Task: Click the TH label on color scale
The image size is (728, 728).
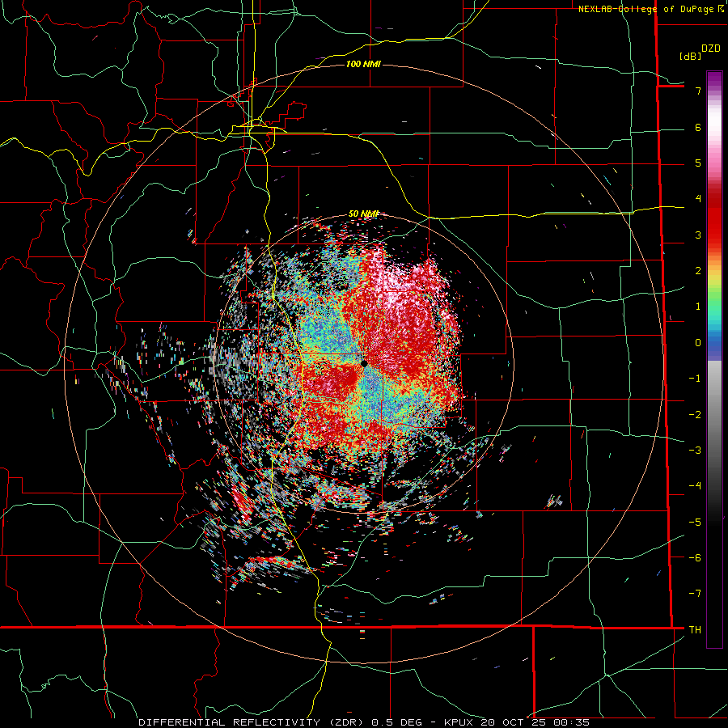Action: [695, 629]
